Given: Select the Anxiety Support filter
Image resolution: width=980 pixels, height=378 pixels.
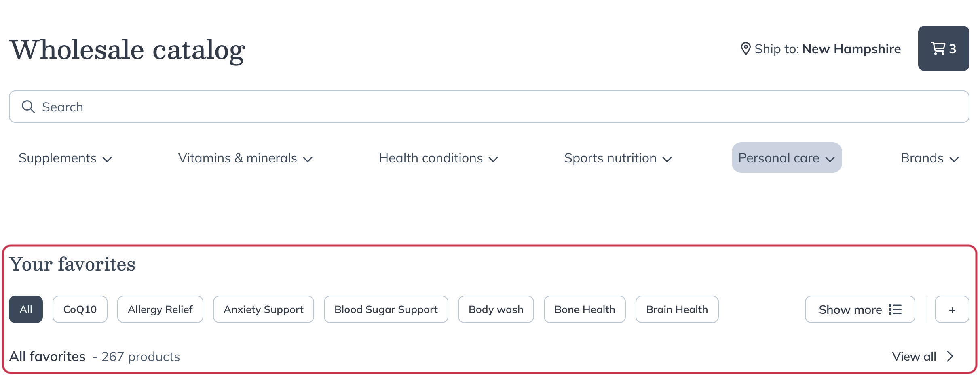Looking at the screenshot, I should pos(263,309).
